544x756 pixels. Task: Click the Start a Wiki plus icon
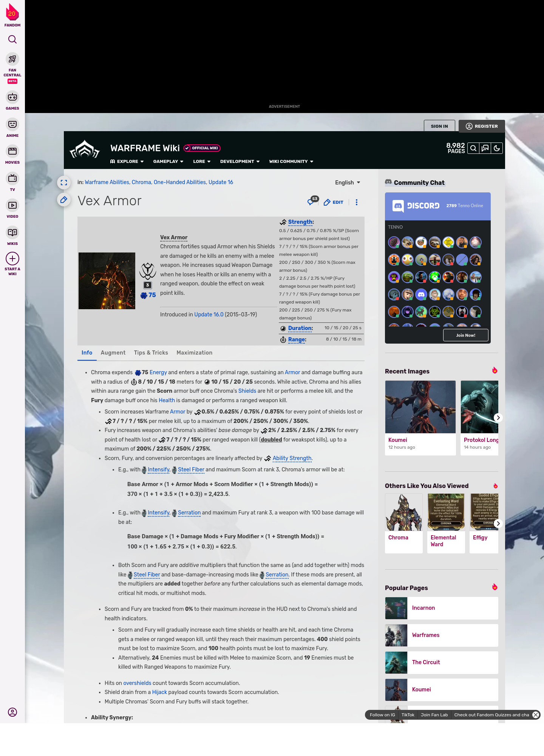click(x=12, y=259)
